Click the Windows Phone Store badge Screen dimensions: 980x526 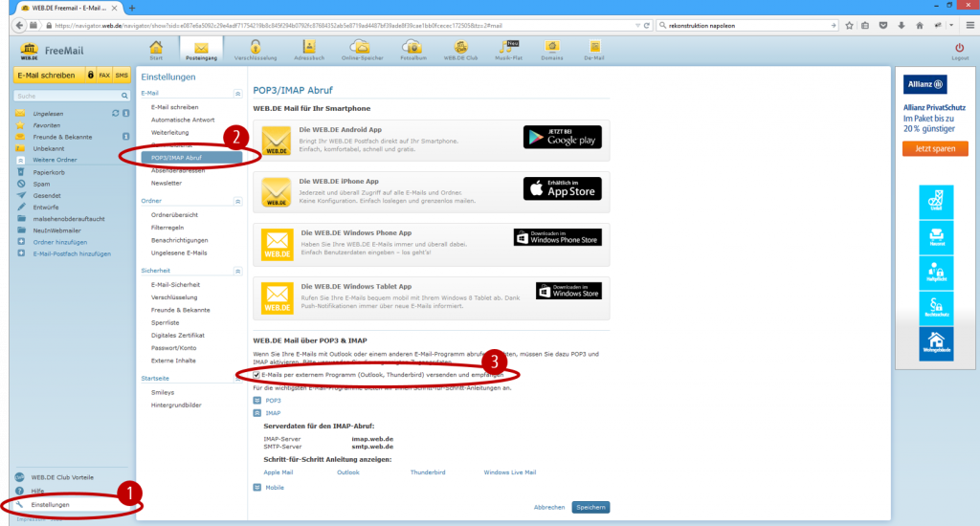point(558,237)
